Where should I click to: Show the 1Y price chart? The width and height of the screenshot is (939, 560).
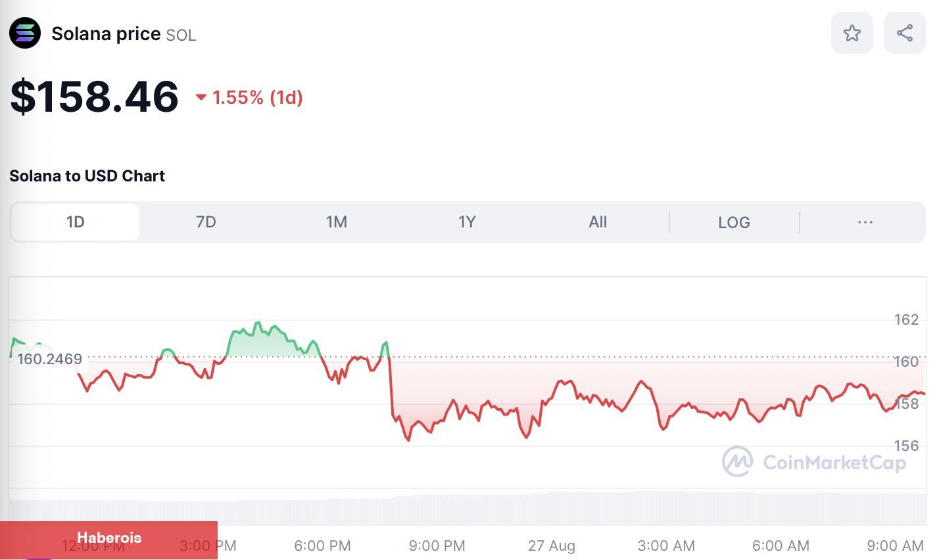pyautogui.click(x=467, y=222)
